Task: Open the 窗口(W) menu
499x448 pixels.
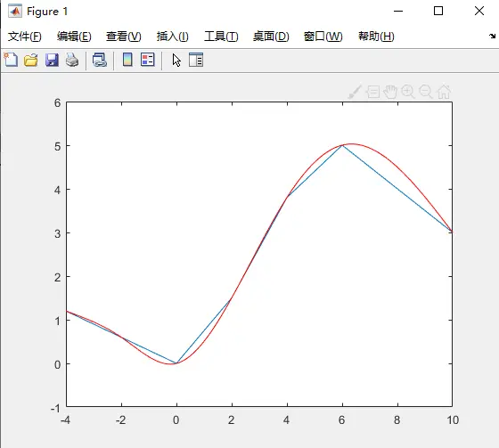Action: tap(323, 37)
